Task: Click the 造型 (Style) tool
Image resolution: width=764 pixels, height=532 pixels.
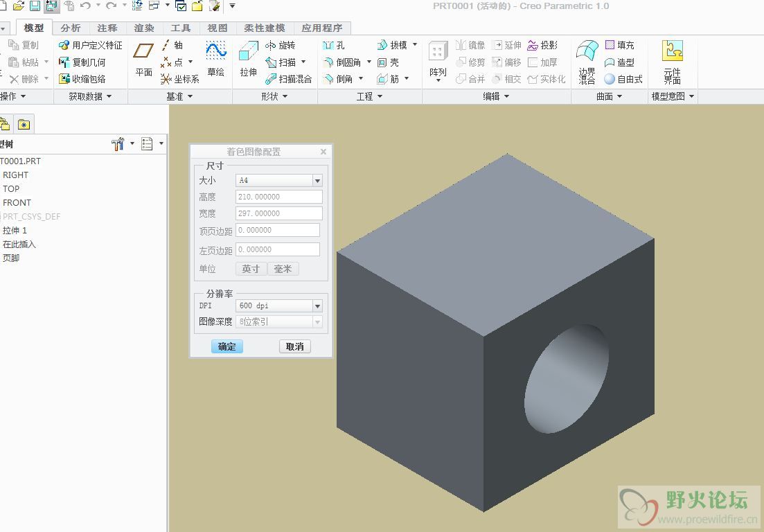Action: pyautogui.click(x=619, y=62)
